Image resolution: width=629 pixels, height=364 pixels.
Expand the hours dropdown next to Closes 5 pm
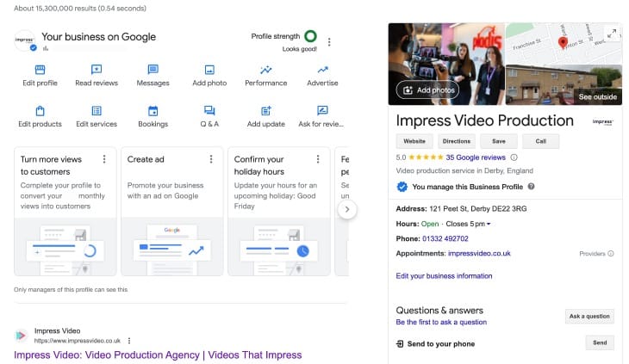pos(489,225)
